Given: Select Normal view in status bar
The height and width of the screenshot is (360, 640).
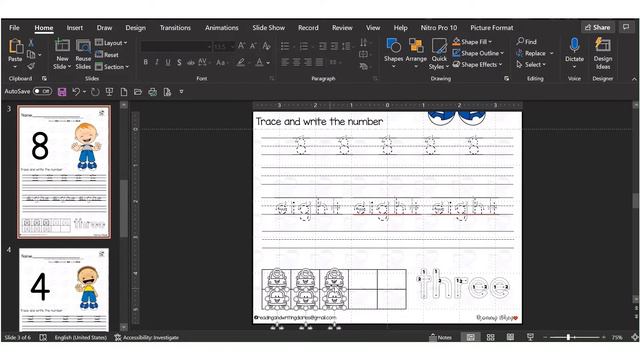Looking at the screenshot, I should pyautogui.click(x=471, y=337).
